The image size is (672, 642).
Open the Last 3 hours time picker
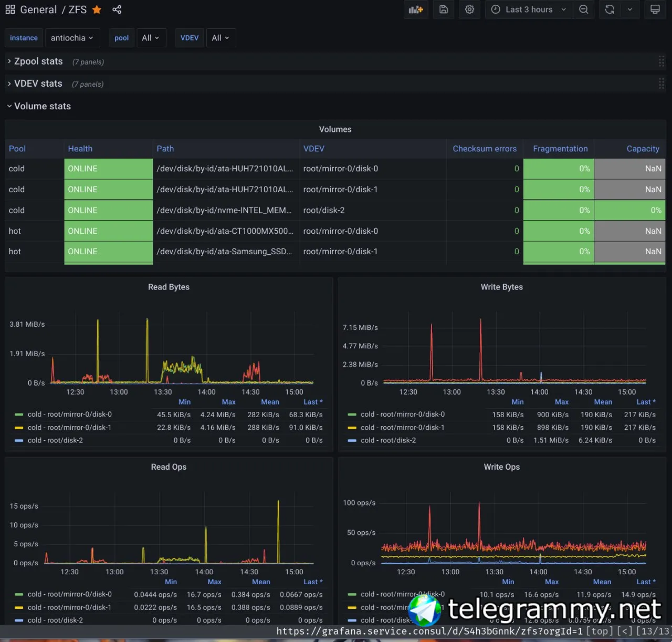point(528,9)
